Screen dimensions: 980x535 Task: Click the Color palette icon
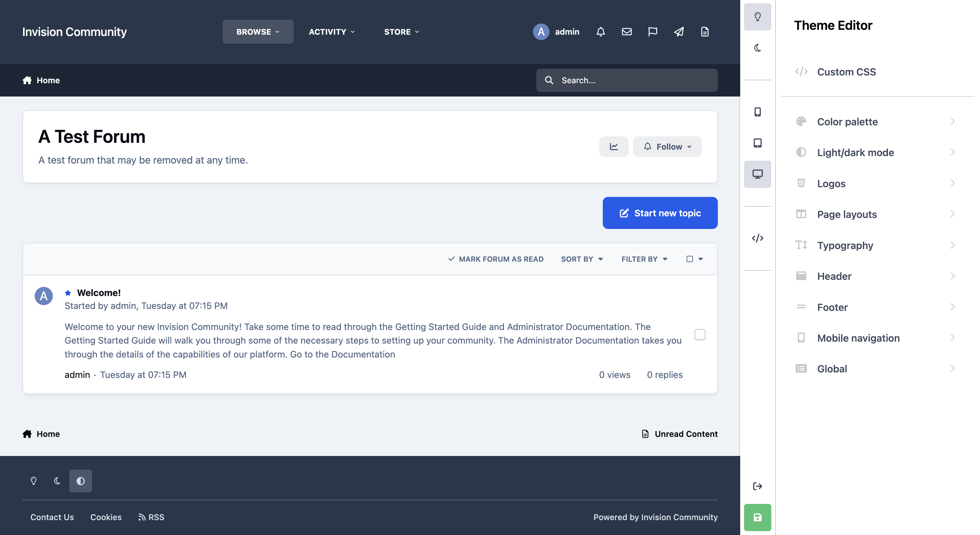tap(801, 121)
